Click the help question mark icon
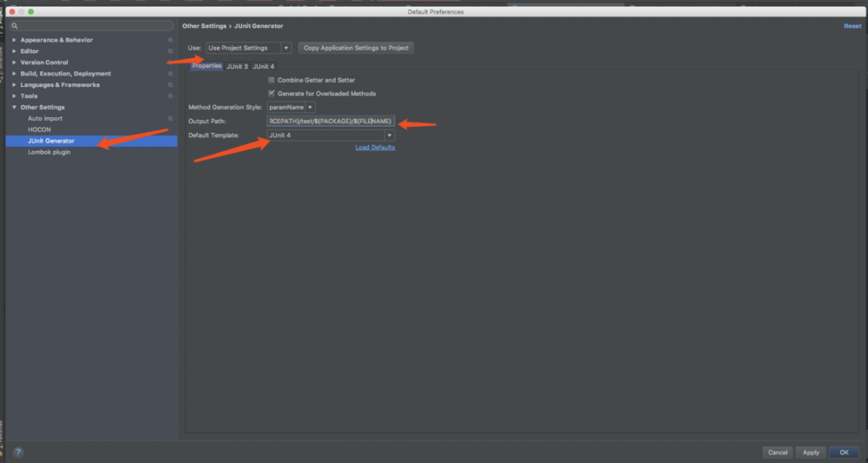Viewport: 868px width, 463px height. click(x=17, y=453)
